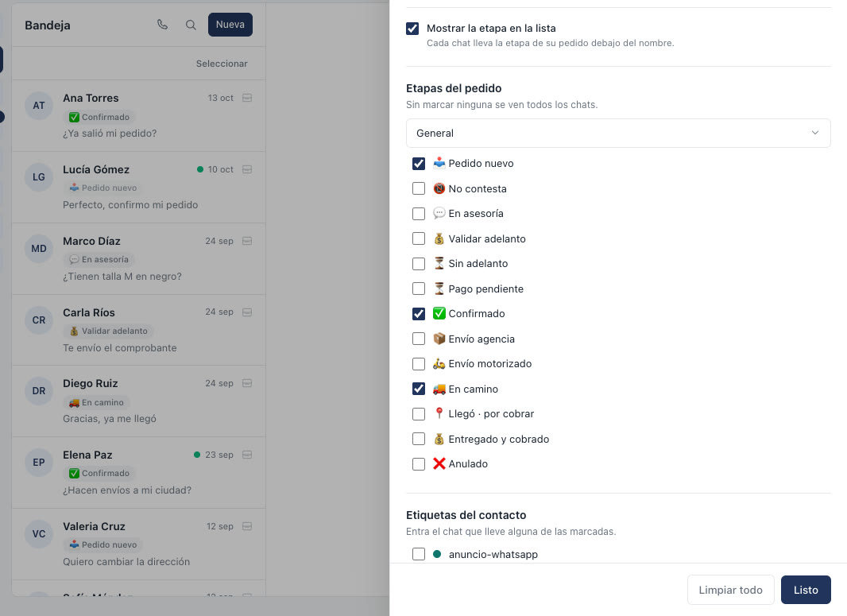The image size is (847, 616).
Task: Click the Pedido nuevo badge under Valeria Cruz
Action: (x=103, y=544)
